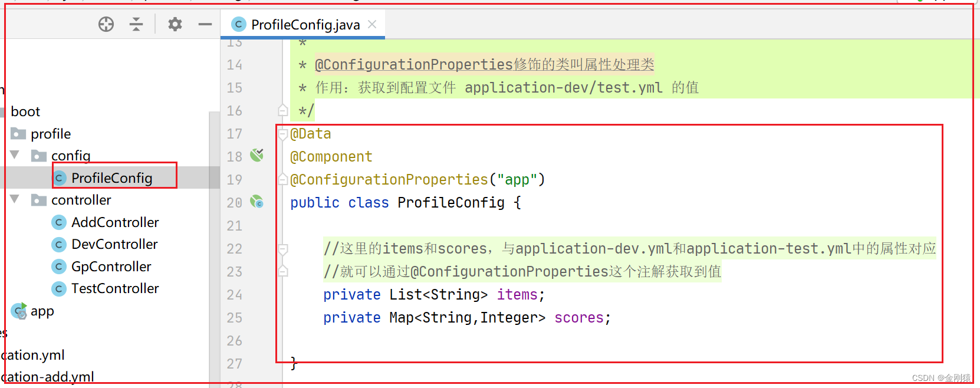
Task: Click the project panel vertical scrollbar
Action: (x=215, y=248)
